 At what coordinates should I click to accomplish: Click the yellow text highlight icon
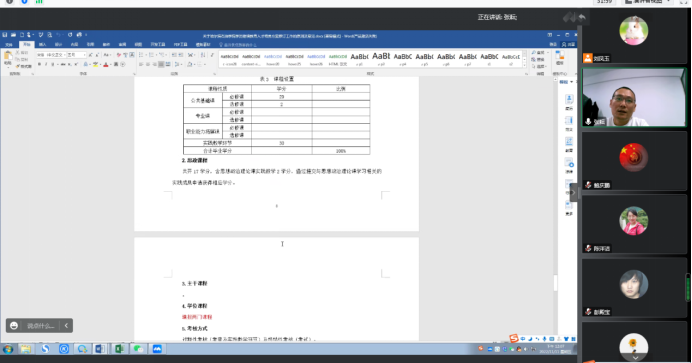tap(95, 64)
